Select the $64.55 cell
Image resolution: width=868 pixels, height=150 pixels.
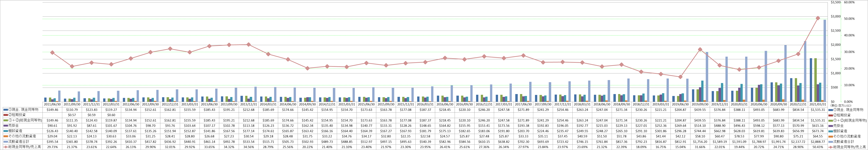pos(818,136)
